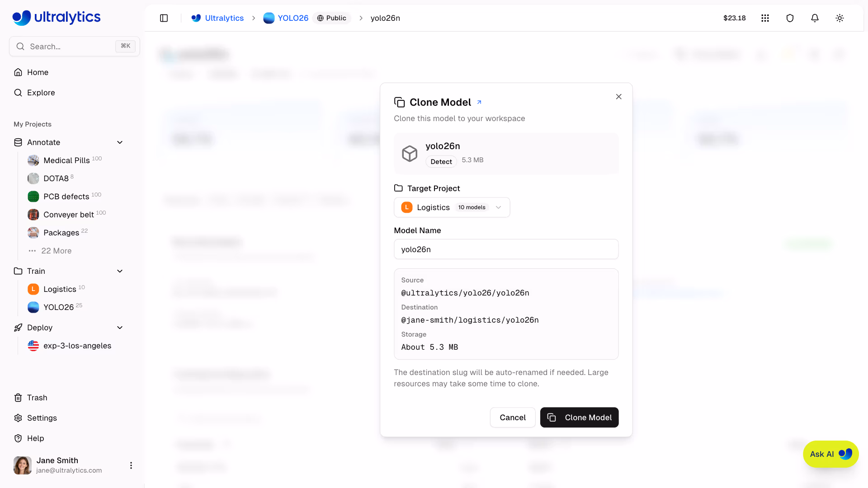Click the Trash bin icon
The width and height of the screenshot is (868, 488).
click(x=18, y=398)
